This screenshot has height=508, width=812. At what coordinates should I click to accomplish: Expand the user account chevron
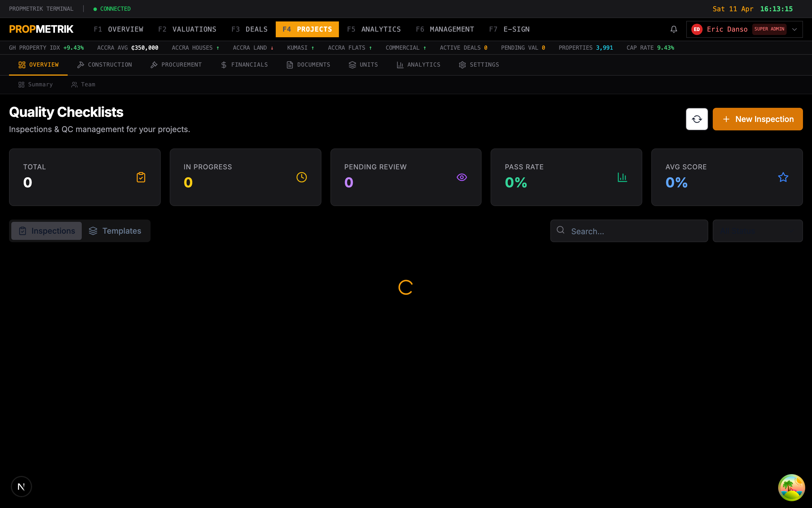[794, 29]
